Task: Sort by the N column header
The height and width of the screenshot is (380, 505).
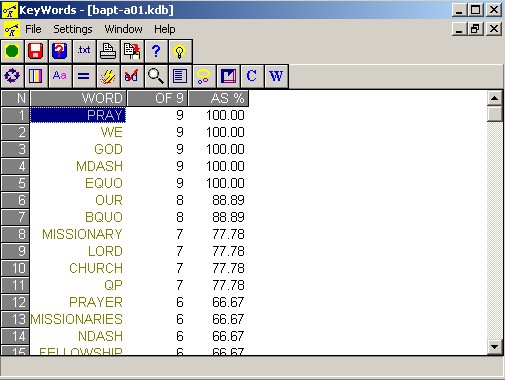Action: 15,98
